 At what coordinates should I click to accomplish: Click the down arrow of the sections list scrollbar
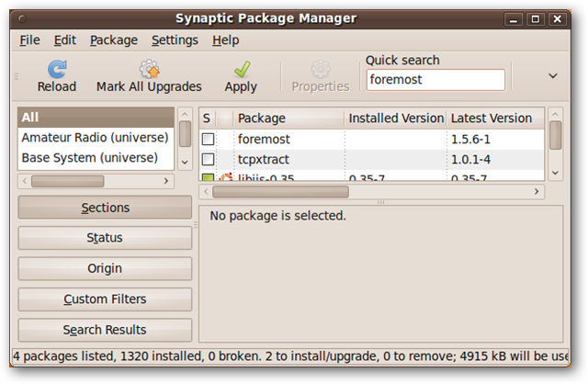[185, 163]
